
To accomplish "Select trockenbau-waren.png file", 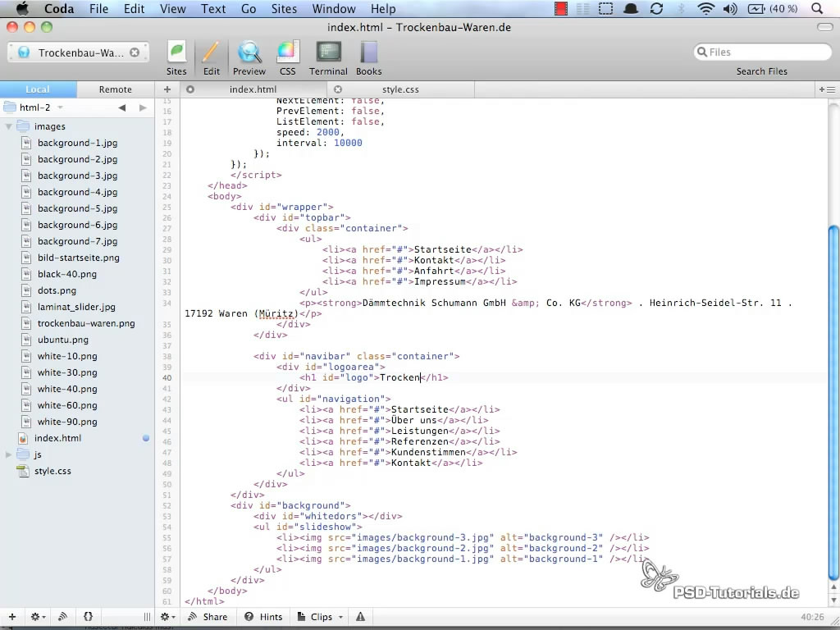I will click(x=85, y=323).
